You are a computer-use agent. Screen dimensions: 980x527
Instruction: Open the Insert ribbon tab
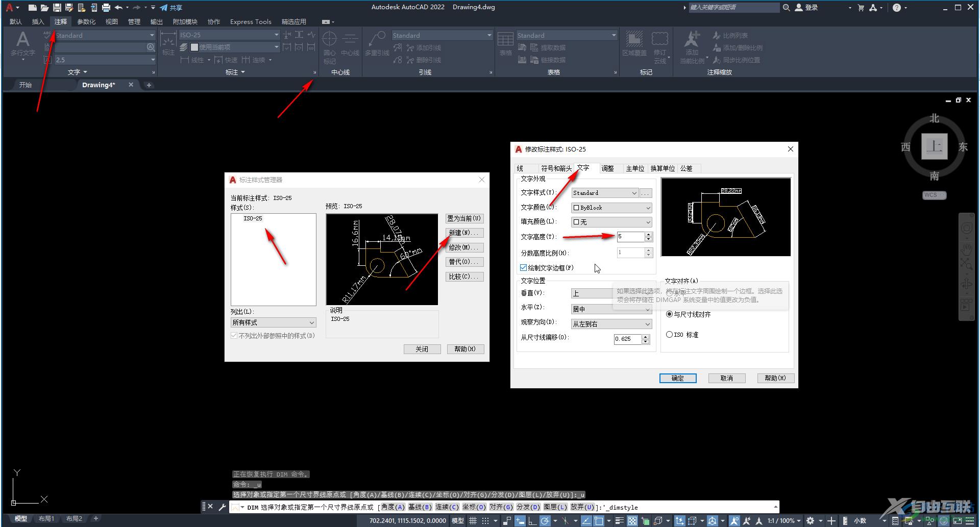tap(38, 21)
